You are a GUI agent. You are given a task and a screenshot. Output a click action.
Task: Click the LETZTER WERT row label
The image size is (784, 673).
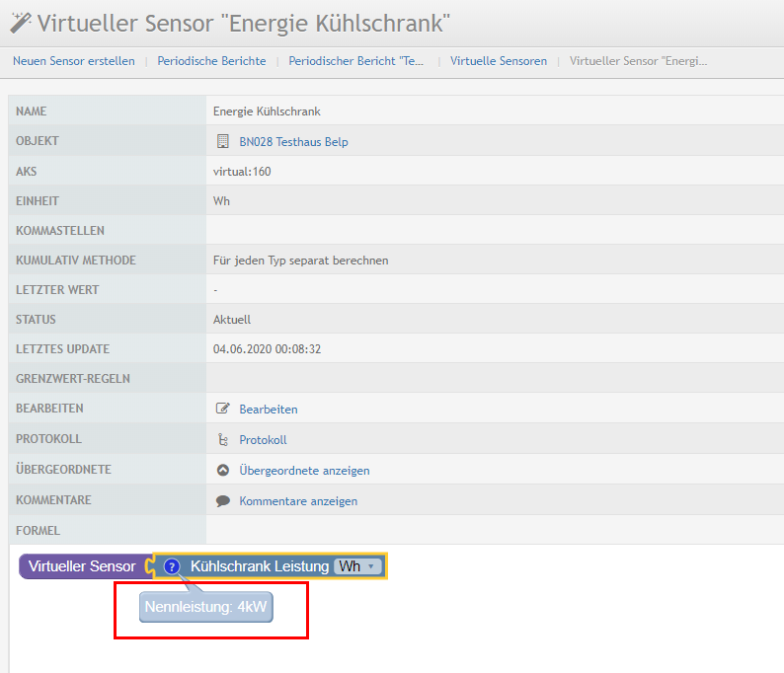(x=57, y=289)
